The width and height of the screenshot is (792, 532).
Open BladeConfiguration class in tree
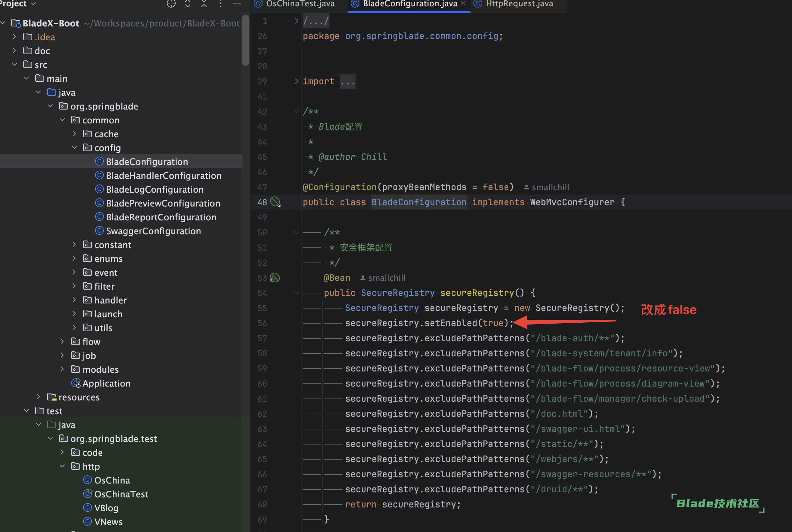pos(141,161)
